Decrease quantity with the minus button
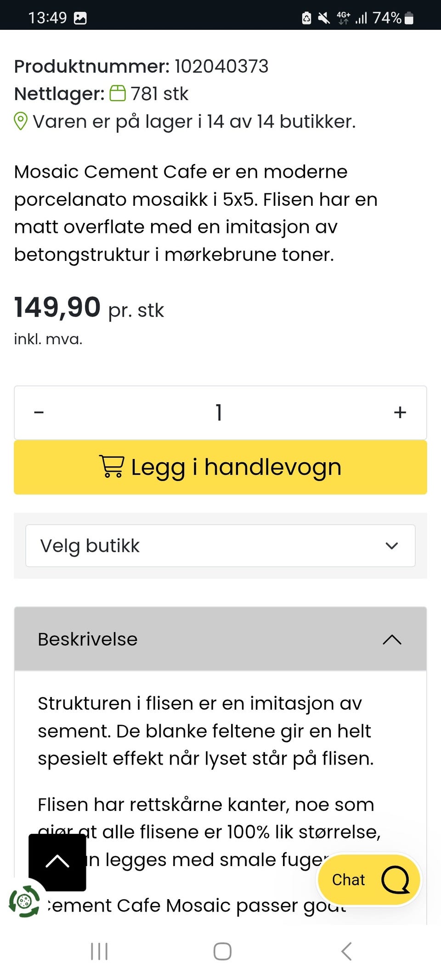Screen dimensions: 441x980 pyautogui.click(x=39, y=413)
